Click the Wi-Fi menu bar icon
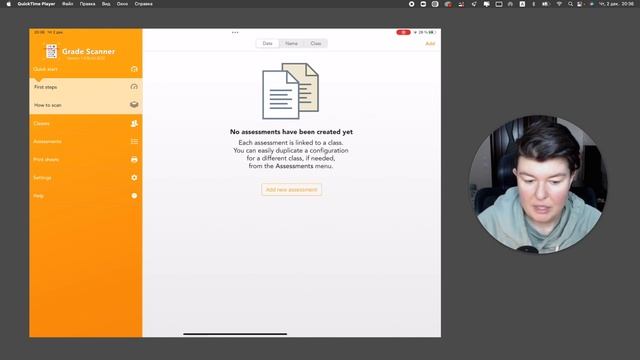 559,4
